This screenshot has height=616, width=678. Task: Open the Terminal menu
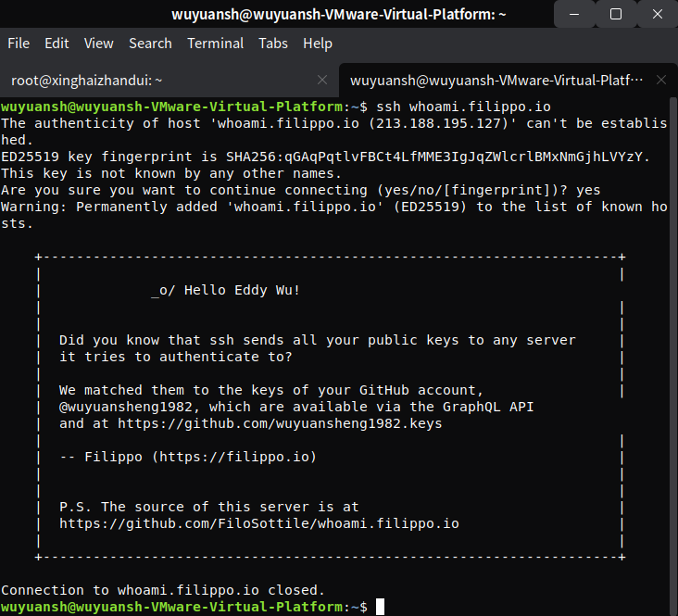[x=215, y=44]
